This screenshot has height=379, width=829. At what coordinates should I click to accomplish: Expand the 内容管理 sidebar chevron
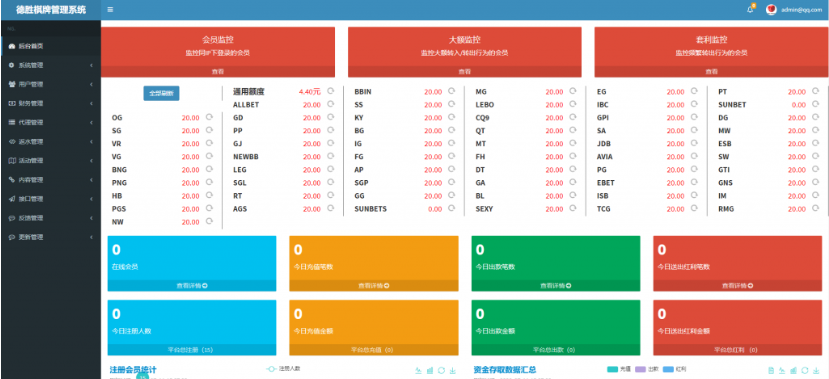[91, 180]
